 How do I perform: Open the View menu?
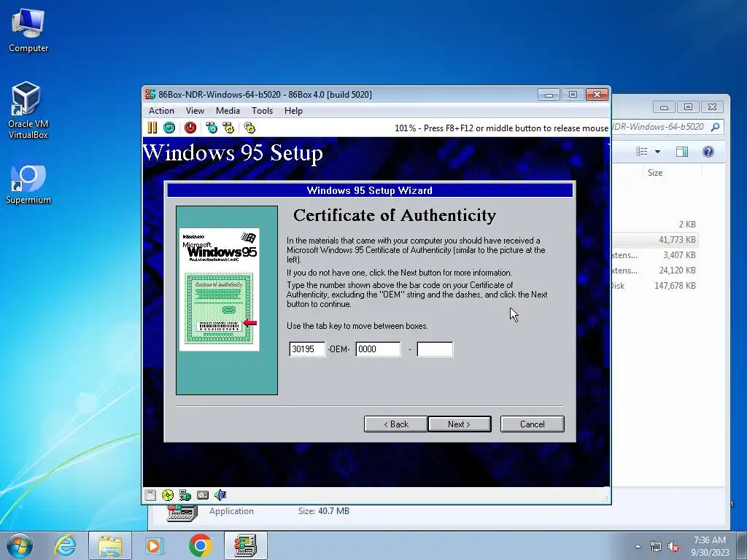tap(195, 111)
